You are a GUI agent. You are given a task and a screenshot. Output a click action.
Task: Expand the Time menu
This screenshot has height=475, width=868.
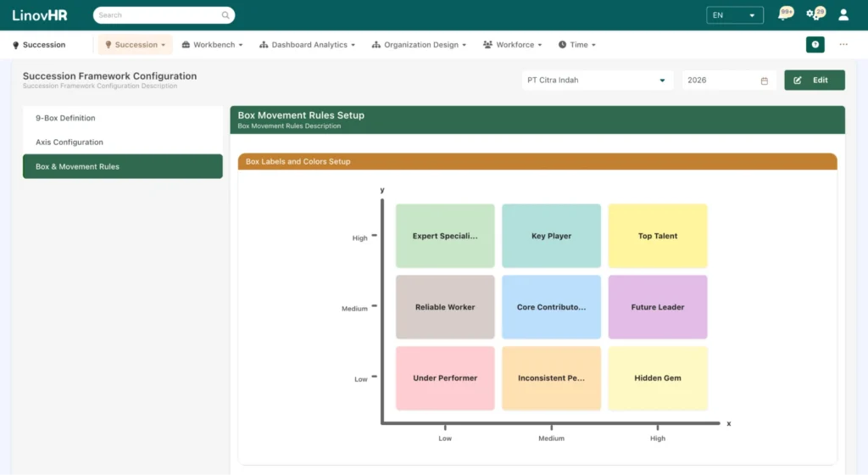pos(576,45)
